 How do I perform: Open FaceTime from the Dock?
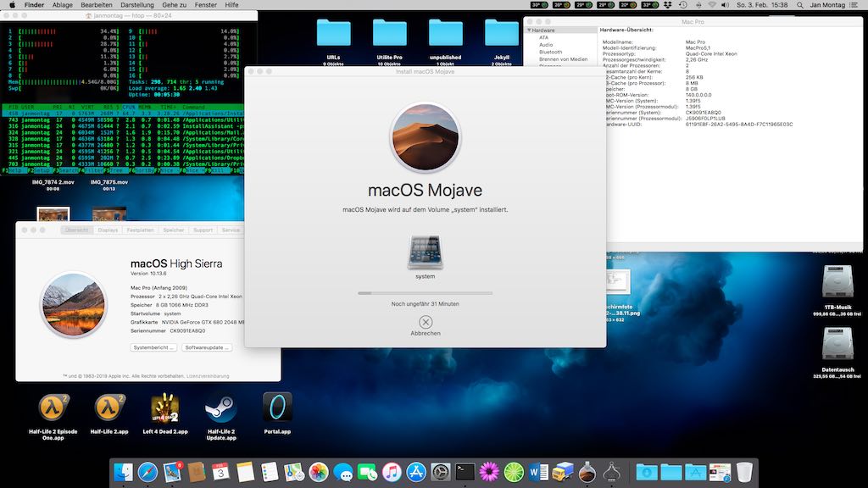pyautogui.click(x=365, y=473)
